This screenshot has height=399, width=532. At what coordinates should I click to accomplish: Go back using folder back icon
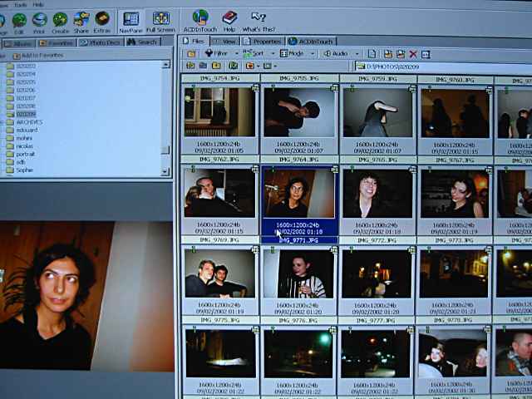[x=190, y=66]
